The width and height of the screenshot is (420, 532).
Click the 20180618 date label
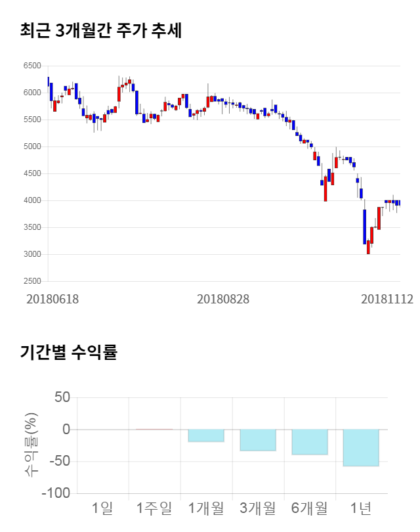point(52,299)
